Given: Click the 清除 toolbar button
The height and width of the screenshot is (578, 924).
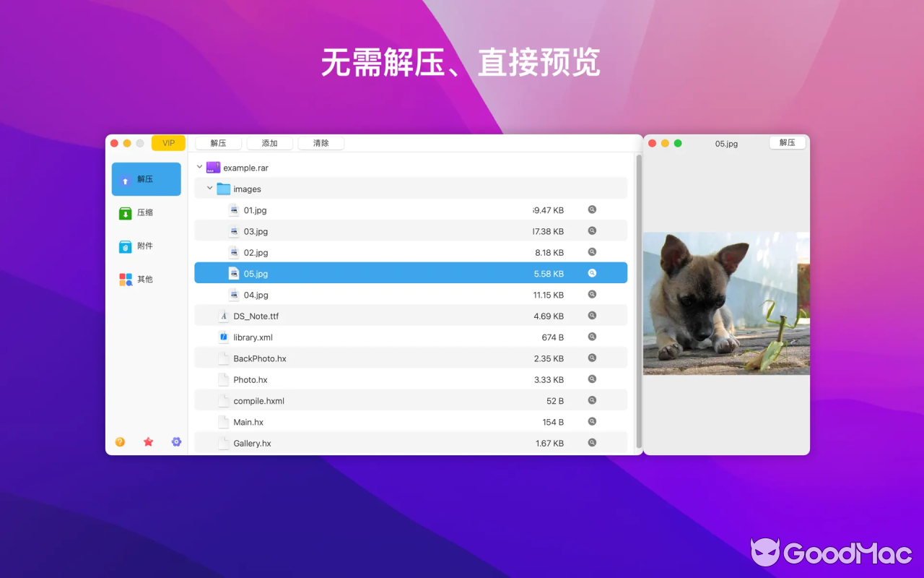Looking at the screenshot, I should click(x=321, y=142).
